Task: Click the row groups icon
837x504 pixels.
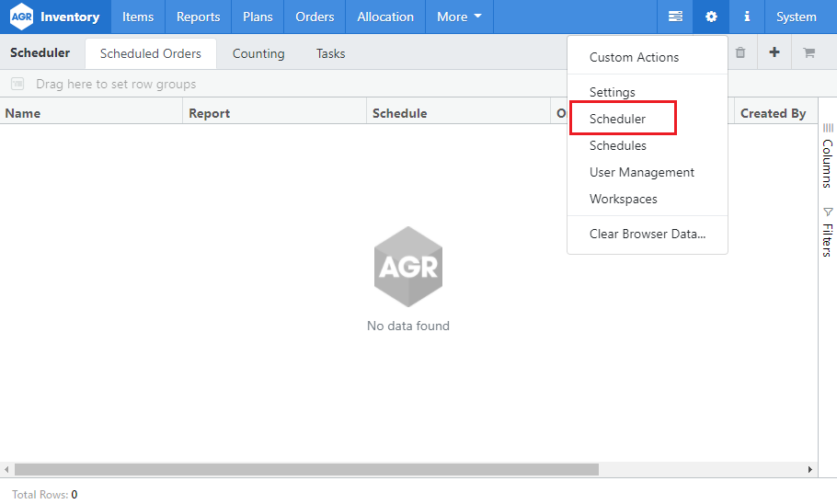Action: tap(17, 84)
